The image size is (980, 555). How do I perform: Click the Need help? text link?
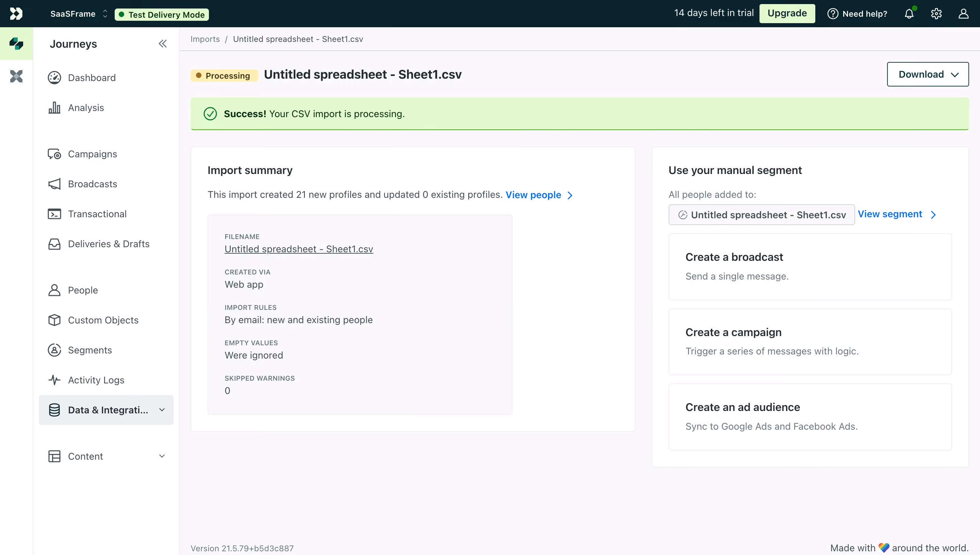coord(865,14)
